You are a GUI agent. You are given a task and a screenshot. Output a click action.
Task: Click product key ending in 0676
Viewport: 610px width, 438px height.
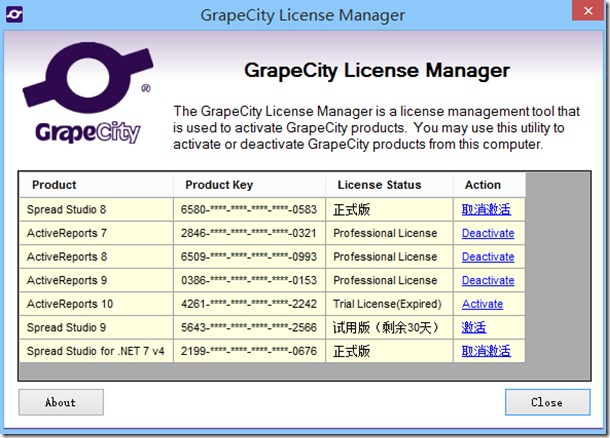[249, 351]
